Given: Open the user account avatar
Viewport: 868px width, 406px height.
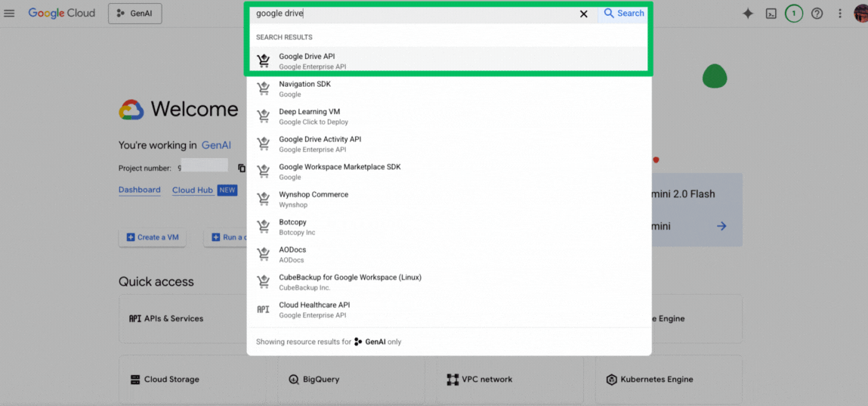Looking at the screenshot, I should (x=860, y=14).
